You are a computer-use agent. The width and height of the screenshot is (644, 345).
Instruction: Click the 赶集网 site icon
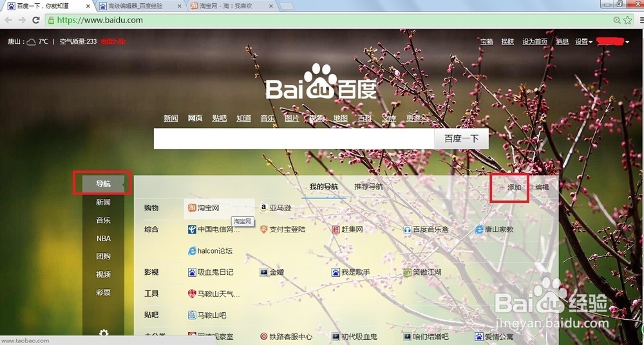coord(336,229)
